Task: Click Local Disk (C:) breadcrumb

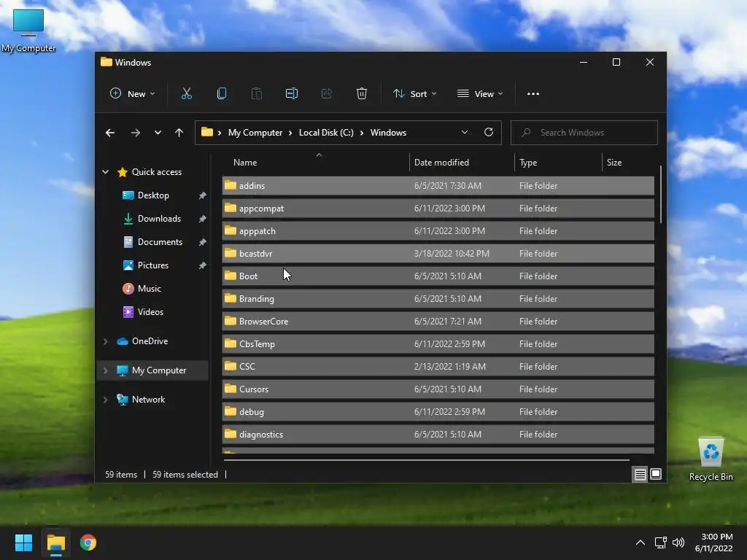Action: (326, 133)
